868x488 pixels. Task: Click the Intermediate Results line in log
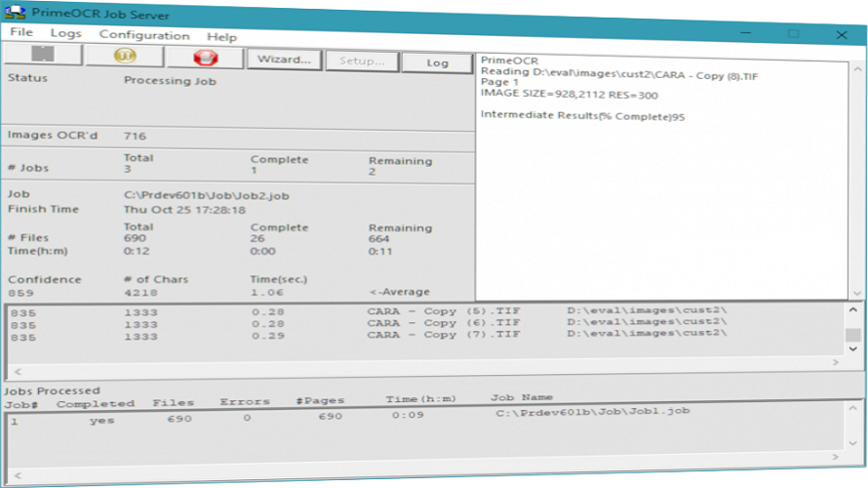[583, 116]
